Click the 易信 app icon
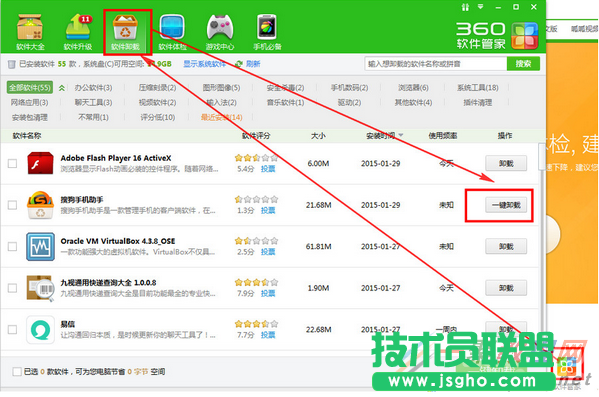 (x=40, y=329)
